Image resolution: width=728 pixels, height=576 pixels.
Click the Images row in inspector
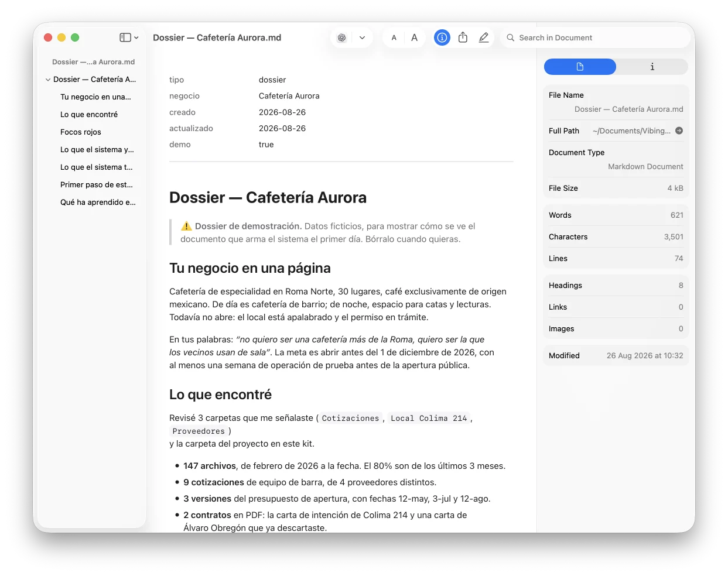click(616, 328)
